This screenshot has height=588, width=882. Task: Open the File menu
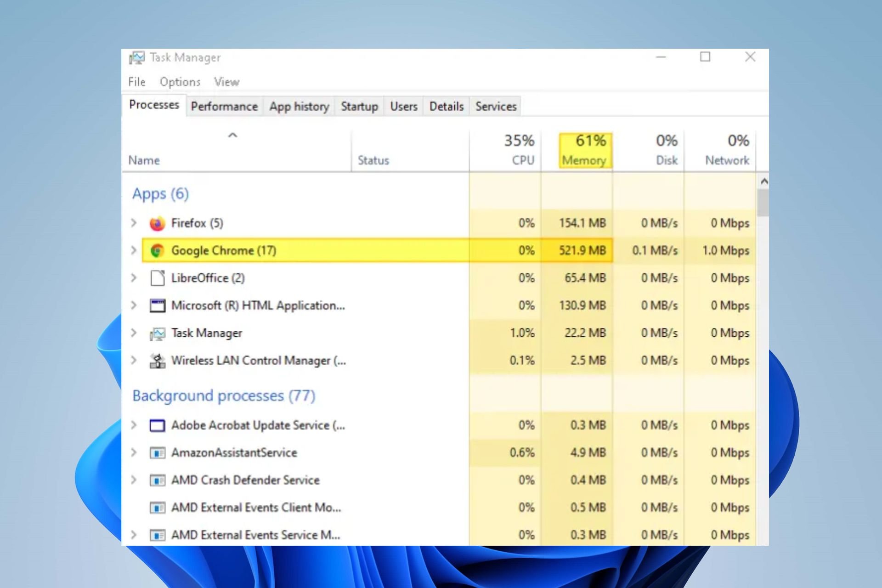pyautogui.click(x=137, y=82)
